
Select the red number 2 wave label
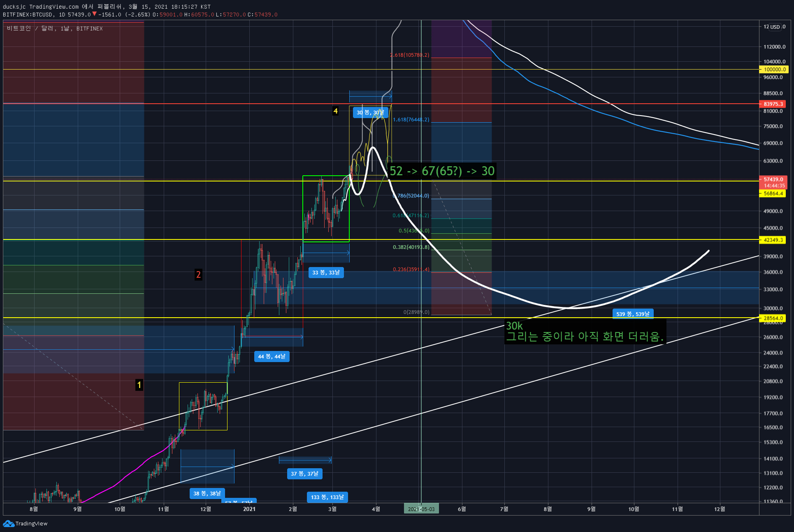click(198, 274)
